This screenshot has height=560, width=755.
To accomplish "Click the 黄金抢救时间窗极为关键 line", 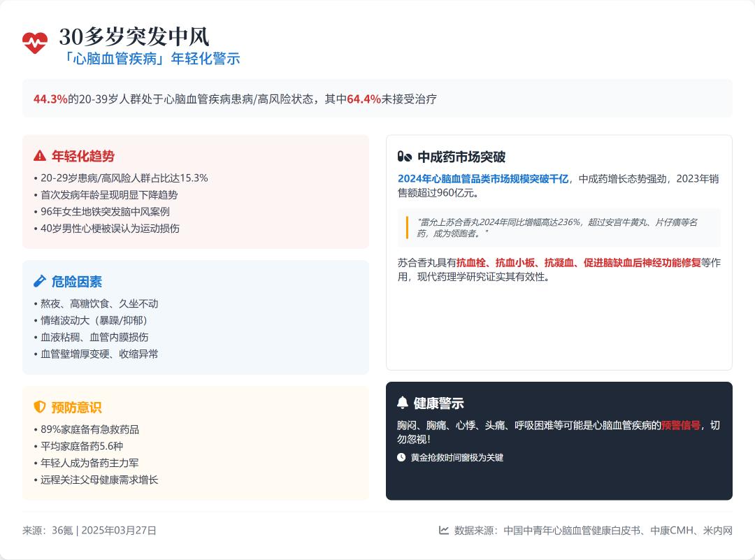I will 456,457.
